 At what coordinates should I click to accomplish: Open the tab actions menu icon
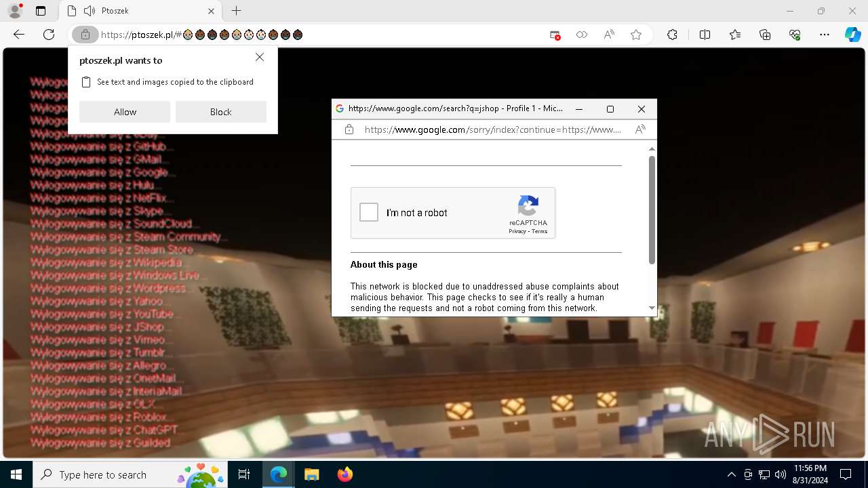(x=41, y=11)
